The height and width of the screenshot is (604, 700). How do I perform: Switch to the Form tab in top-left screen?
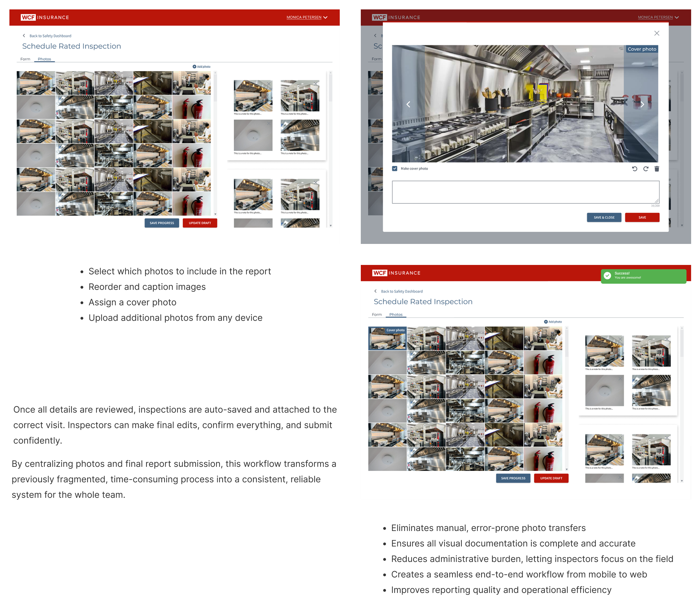[x=25, y=59]
